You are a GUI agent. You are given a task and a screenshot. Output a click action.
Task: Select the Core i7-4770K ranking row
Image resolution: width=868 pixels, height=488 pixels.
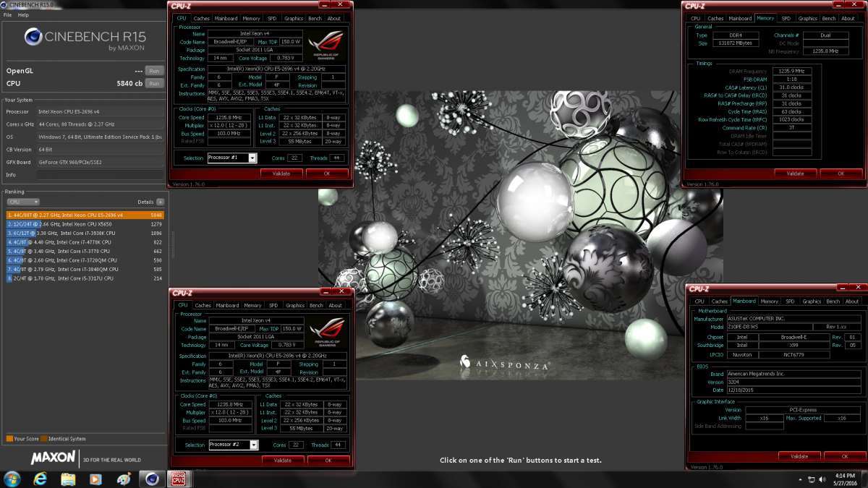click(85, 242)
